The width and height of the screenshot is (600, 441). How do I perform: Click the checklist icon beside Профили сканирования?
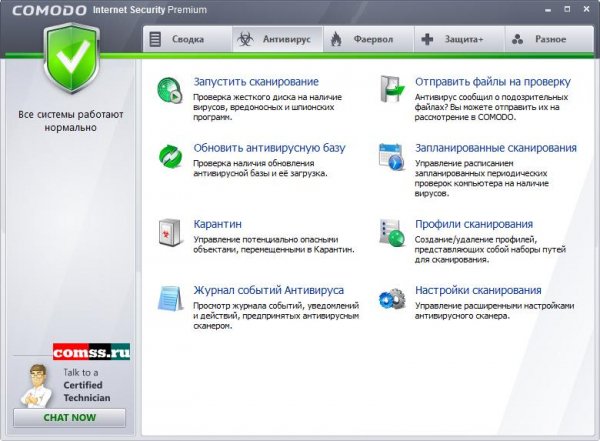tap(392, 232)
